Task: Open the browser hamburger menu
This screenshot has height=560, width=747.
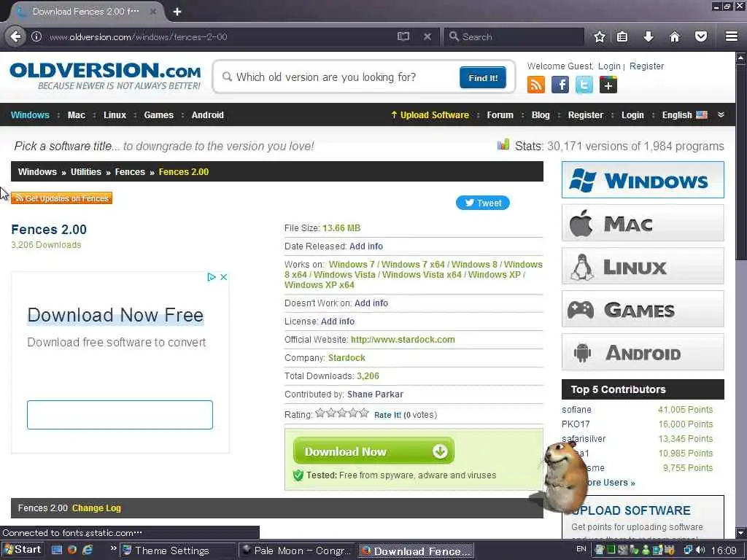Action: pyautogui.click(x=732, y=36)
